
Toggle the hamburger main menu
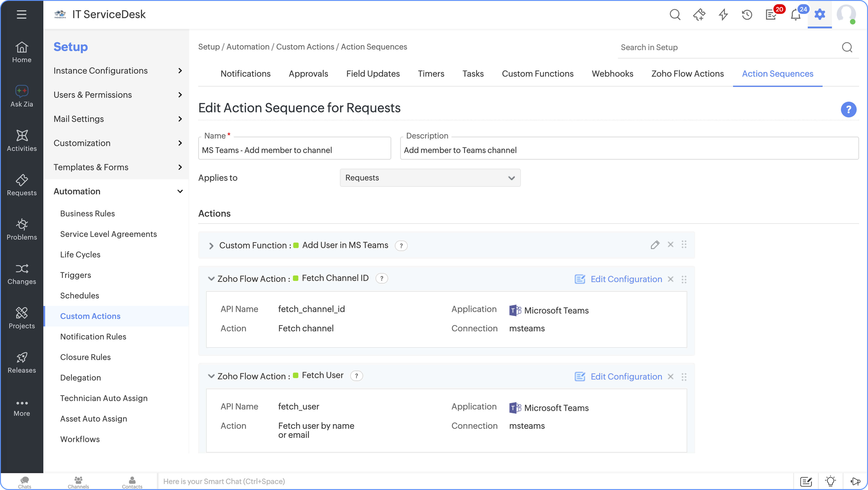[x=21, y=15]
